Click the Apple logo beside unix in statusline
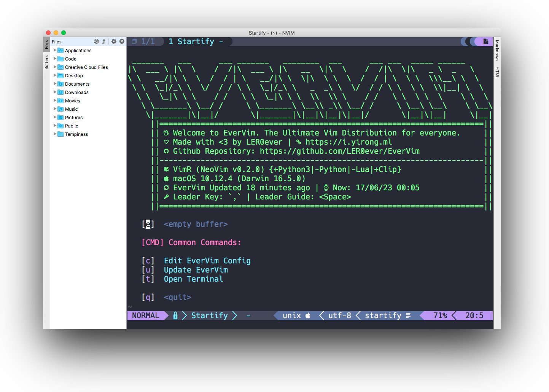The image size is (549, 392). click(308, 316)
